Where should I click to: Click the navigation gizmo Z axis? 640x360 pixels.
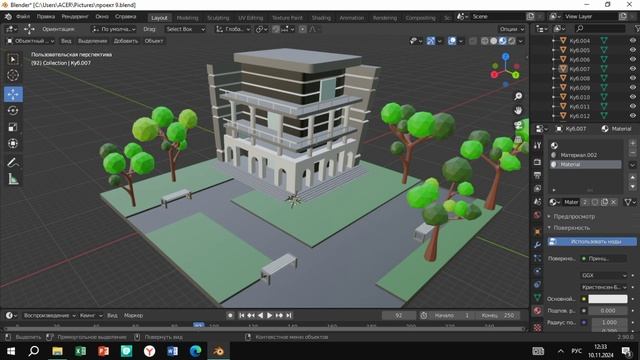506,57
